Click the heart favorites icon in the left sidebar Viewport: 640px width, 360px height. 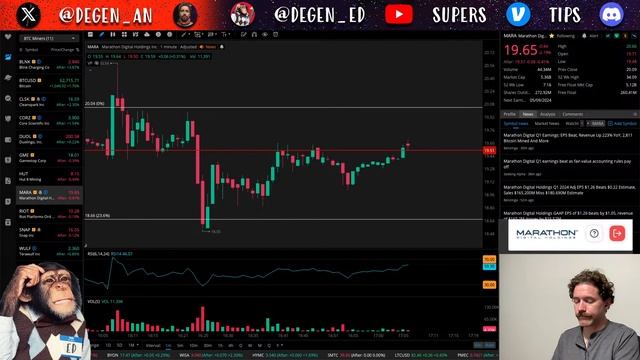point(8,37)
